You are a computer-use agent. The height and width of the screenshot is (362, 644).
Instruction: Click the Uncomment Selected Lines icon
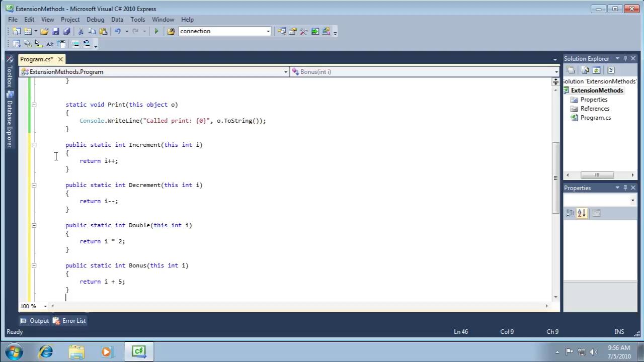pos(87,44)
